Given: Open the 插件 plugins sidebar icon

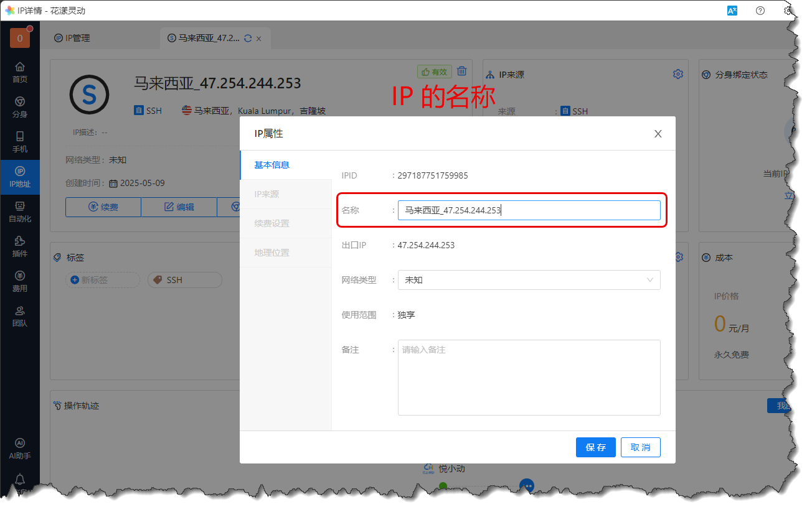Looking at the screenshot, I should pyautogui.click(x=20, y=246).
